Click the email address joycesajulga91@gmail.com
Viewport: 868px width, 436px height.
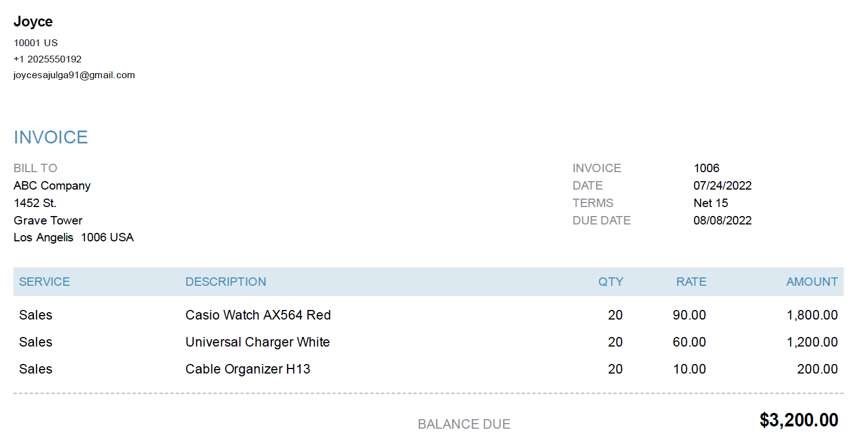pos(74,75)
